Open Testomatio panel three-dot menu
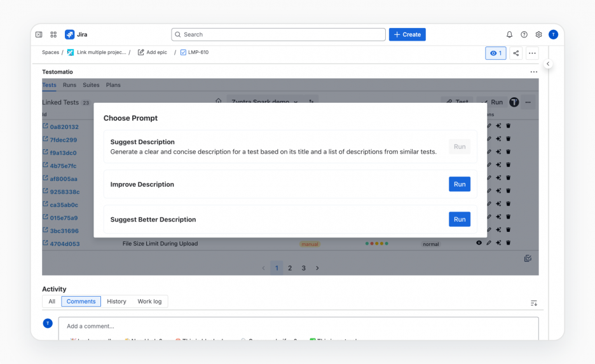This screenshot has width=595, height=364. coord(533,72)
